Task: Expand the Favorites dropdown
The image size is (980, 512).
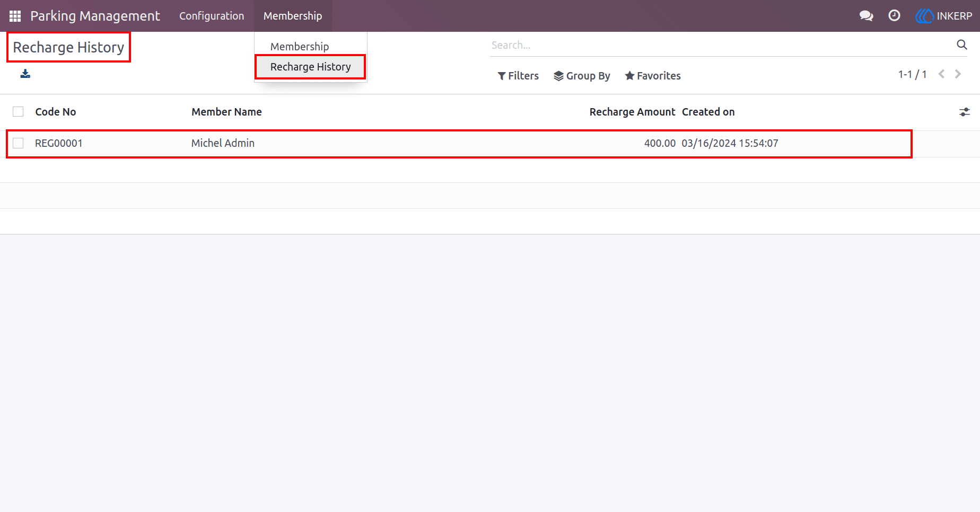Action: [653, 76]
